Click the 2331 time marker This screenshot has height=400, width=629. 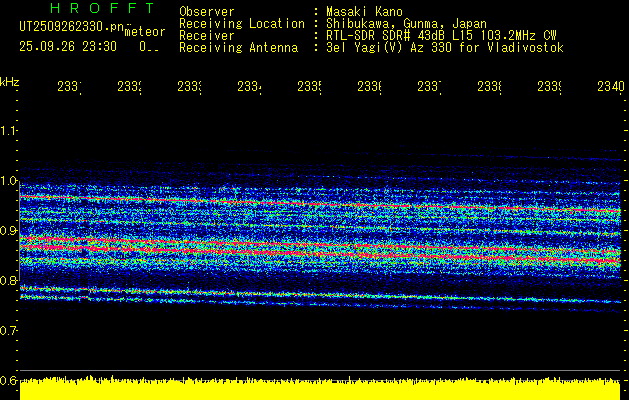[x=69, y=87]
